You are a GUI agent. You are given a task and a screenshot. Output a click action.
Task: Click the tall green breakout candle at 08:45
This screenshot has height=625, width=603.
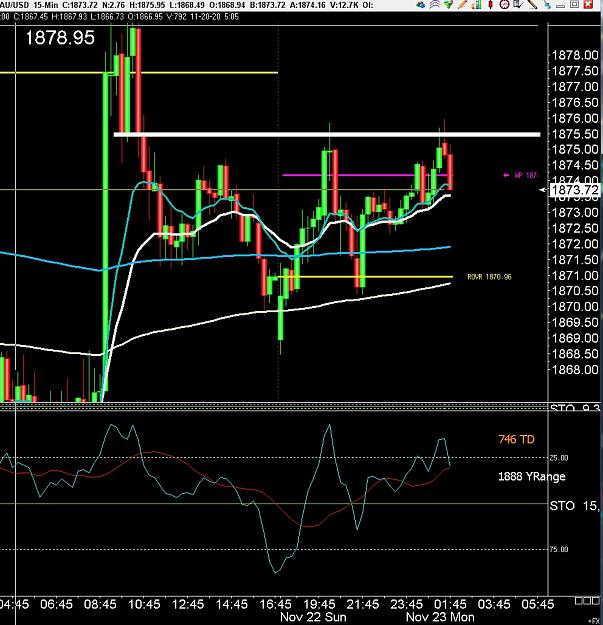point(106,231)
